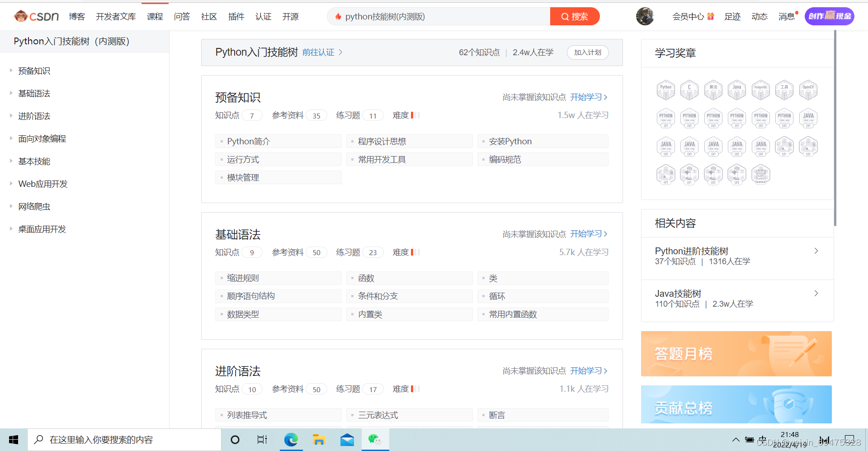Open the 插件 nav item
The image size is (868, 451).
point(236,17)
